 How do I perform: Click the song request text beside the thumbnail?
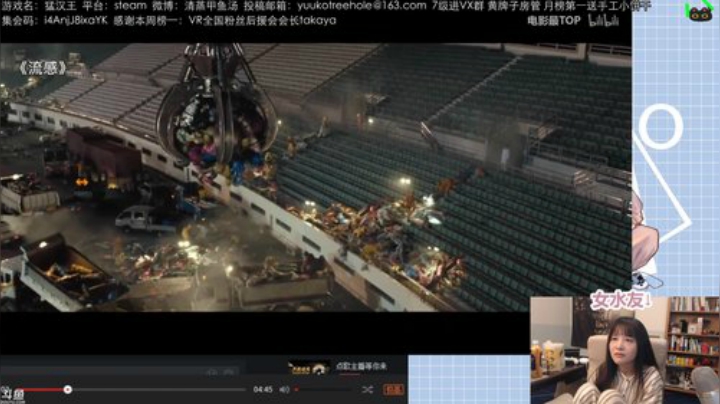coord(361,366)
